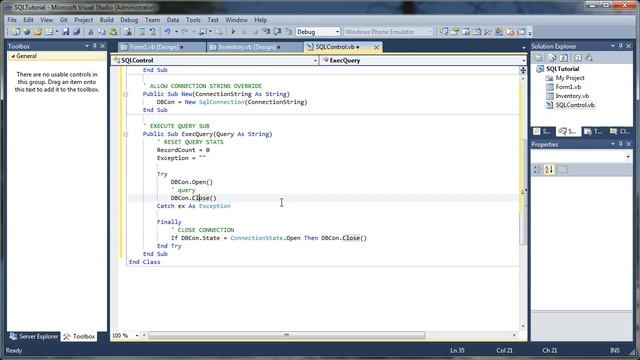Click the View Code icon in Solution Explorer
The width and height of the screenshot is (640, 360).
(x=578, y=58)
